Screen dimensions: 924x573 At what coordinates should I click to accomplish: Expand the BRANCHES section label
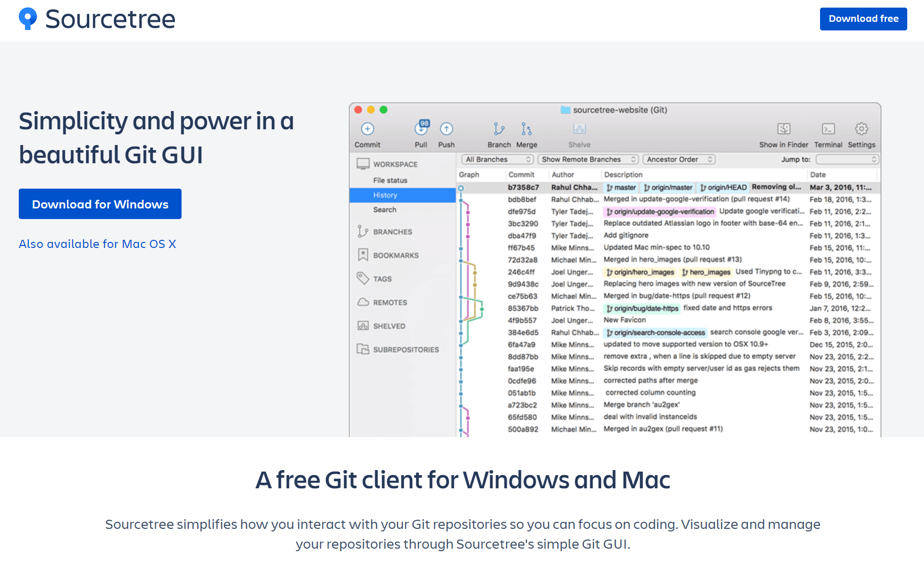tap(393, 232)
